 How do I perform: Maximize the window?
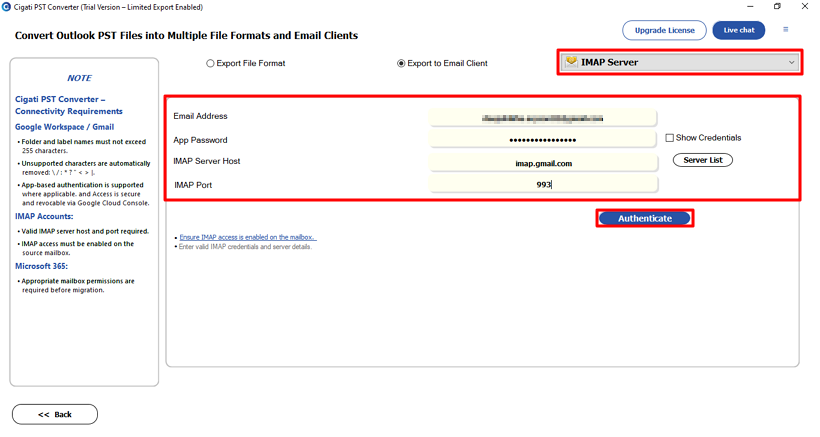[x=777, y=6]
